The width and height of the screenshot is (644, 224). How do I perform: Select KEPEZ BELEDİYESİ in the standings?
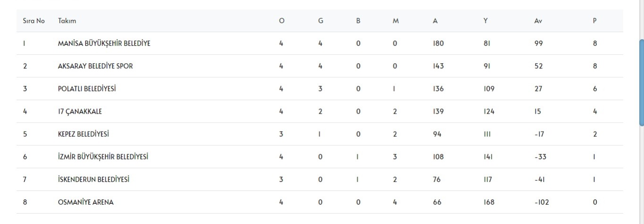(x=84, y=134)
